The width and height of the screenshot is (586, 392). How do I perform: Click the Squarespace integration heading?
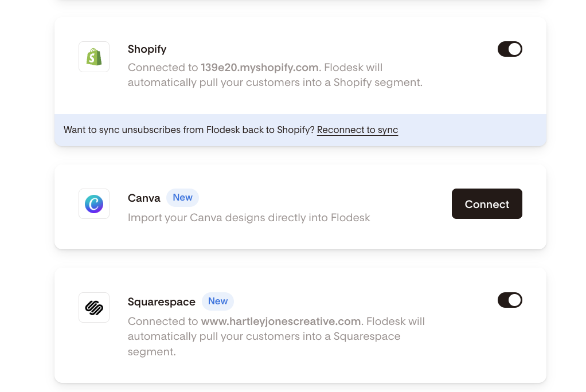[161, 302]
